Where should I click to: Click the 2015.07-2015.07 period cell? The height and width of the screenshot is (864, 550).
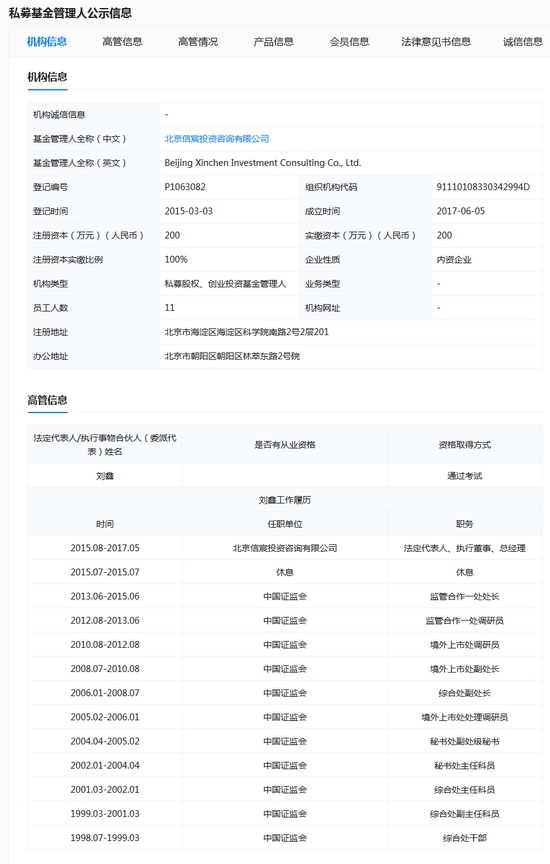coord(105,573)
